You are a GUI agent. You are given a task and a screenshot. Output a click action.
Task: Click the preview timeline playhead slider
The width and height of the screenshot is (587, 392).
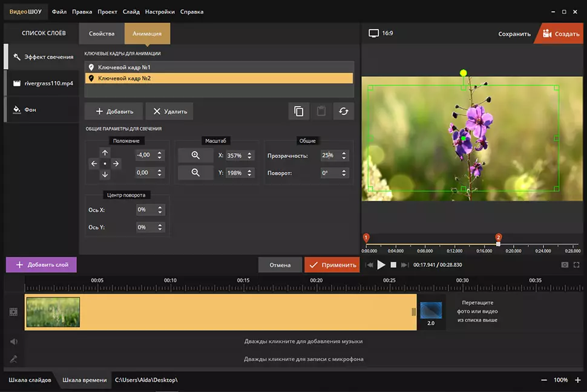coord(498,244)
